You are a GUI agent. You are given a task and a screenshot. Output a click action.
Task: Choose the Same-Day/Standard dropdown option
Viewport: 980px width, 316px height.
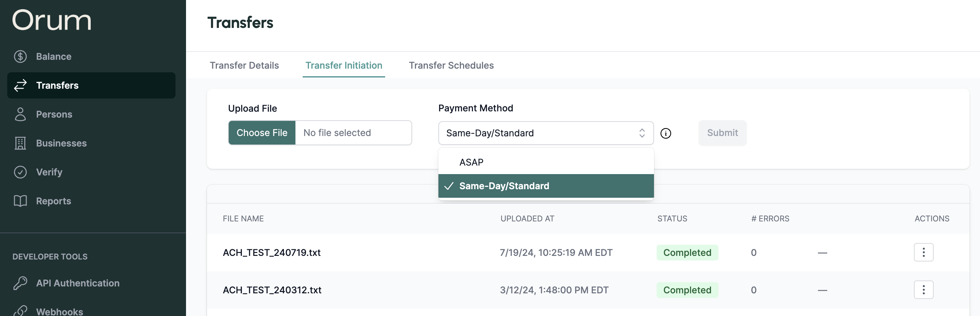(x=504, y=186)
